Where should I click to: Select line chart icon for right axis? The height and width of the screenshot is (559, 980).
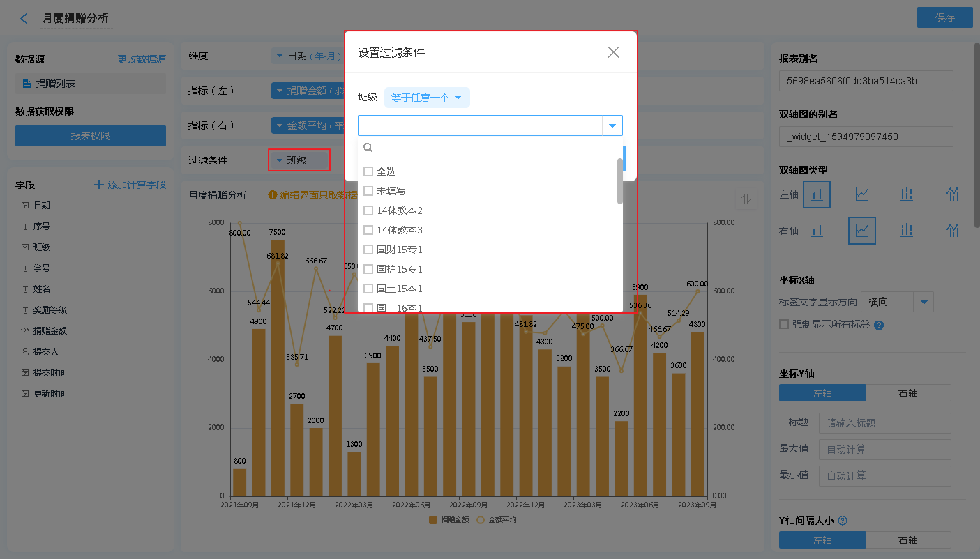point(862,230)
